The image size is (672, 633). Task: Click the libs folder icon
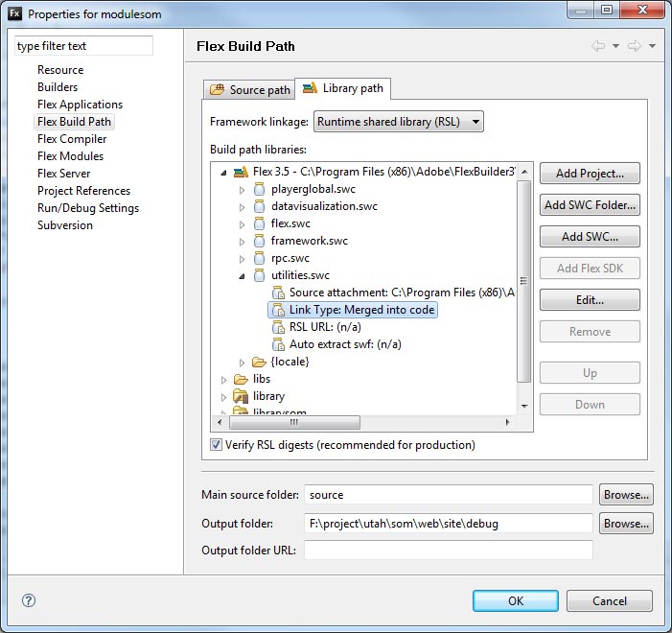241,379
